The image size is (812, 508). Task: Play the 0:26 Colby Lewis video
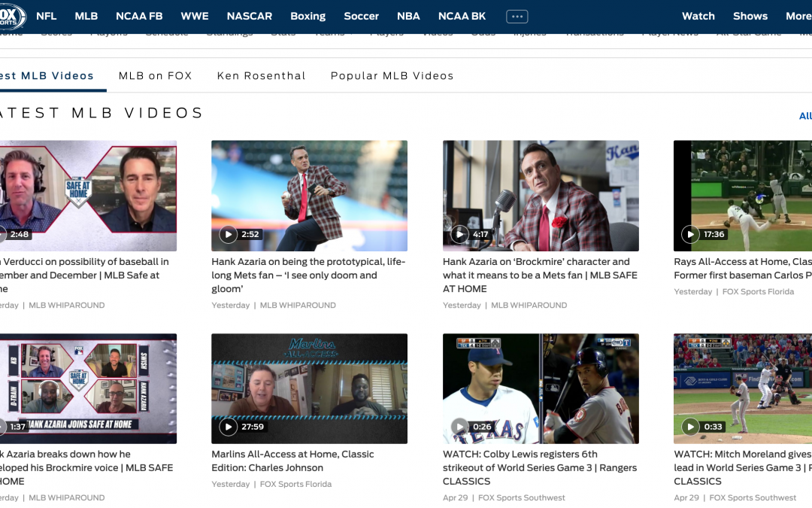pyautogui.click(x=459, y=427)
